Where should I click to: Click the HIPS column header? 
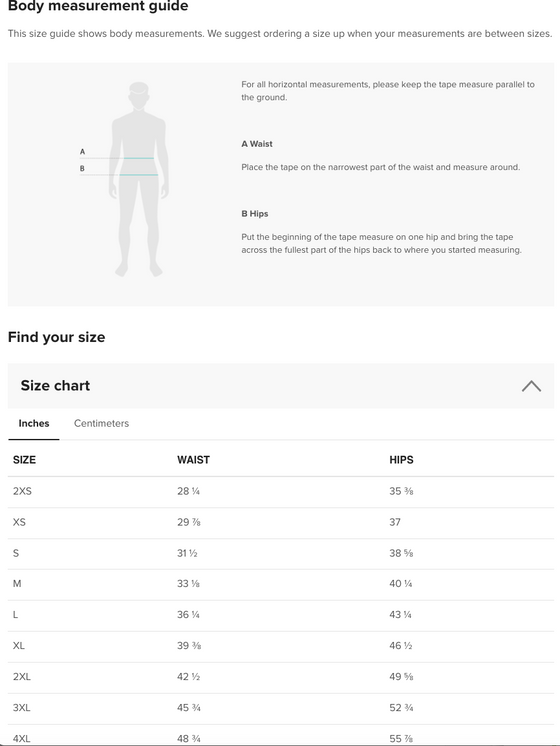pyautogui.click(x=401, y=460)
